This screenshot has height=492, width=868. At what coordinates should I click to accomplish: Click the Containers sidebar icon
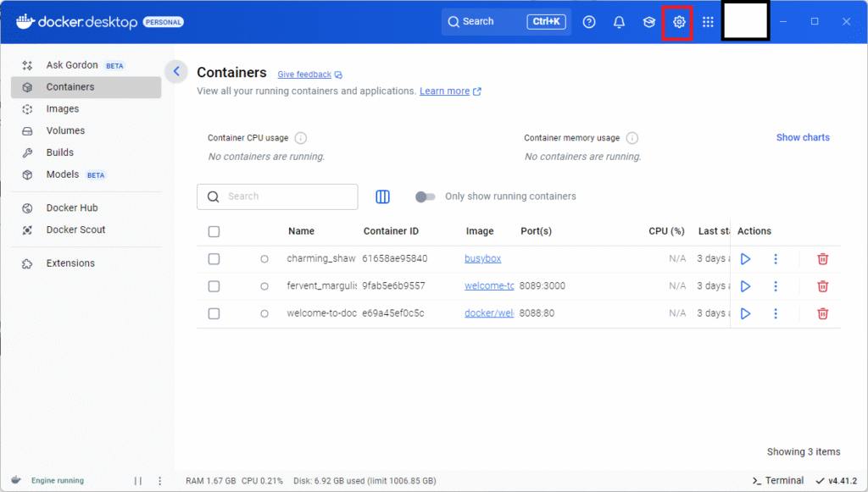click(x=27, y=87)
